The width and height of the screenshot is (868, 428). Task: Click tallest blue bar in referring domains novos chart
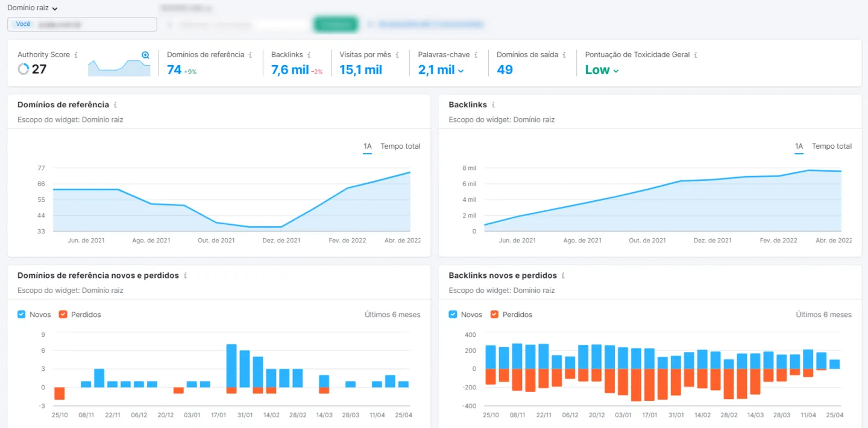pyautogui.click(x=231, y=366)
